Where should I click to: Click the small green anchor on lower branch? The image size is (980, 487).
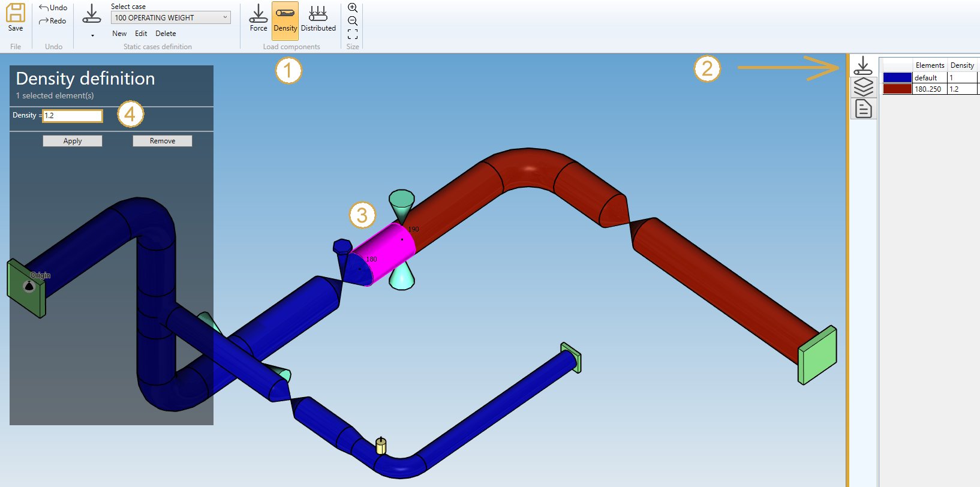[571, 357]
